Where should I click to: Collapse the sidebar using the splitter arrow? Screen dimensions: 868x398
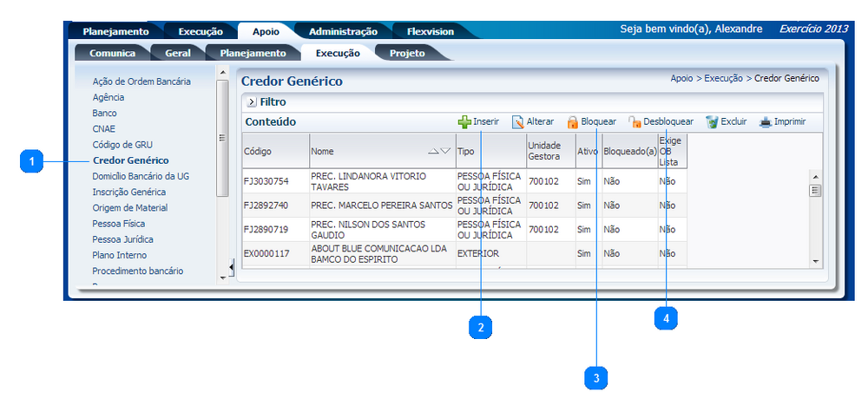231,266
